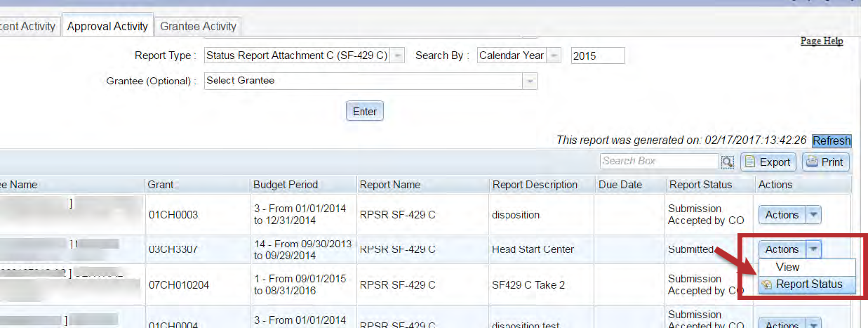This screenshot has width=868, height=328.
Task: Open the Select Grantee dropdown
Action: coord(529,81)
